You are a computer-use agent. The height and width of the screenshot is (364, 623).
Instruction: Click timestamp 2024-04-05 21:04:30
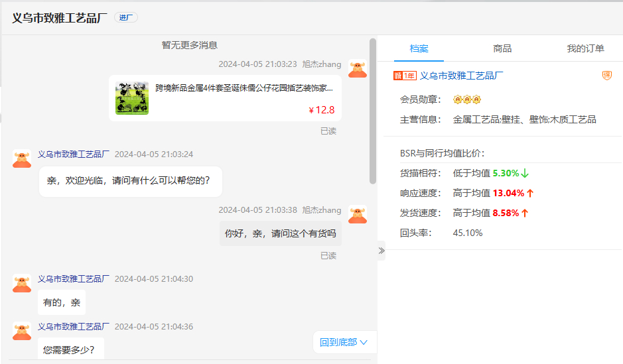click(x=154, y=278)
